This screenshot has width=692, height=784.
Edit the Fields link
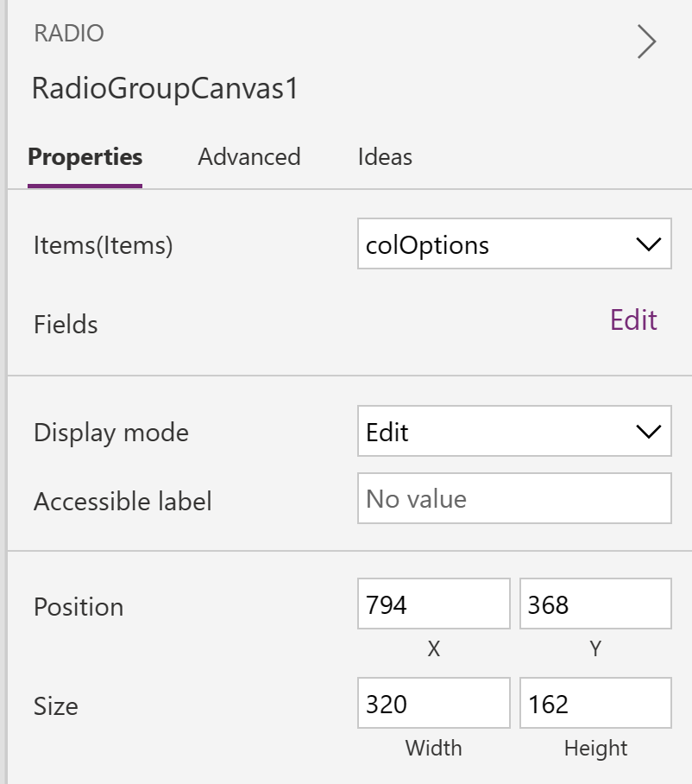pyautogui.click(x=633, y=320)
